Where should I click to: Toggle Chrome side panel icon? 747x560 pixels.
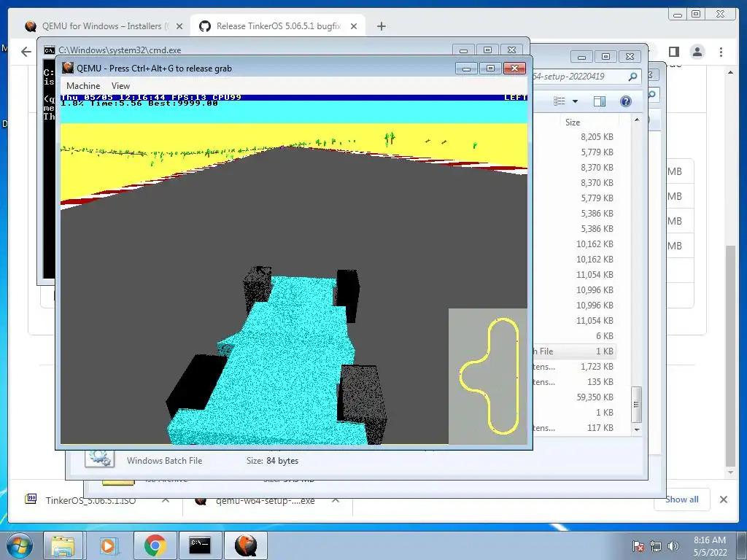point(673,52)
